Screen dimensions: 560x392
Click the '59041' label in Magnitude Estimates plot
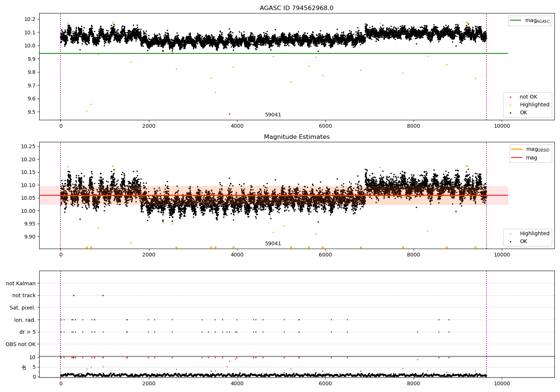tap(273, 244)
